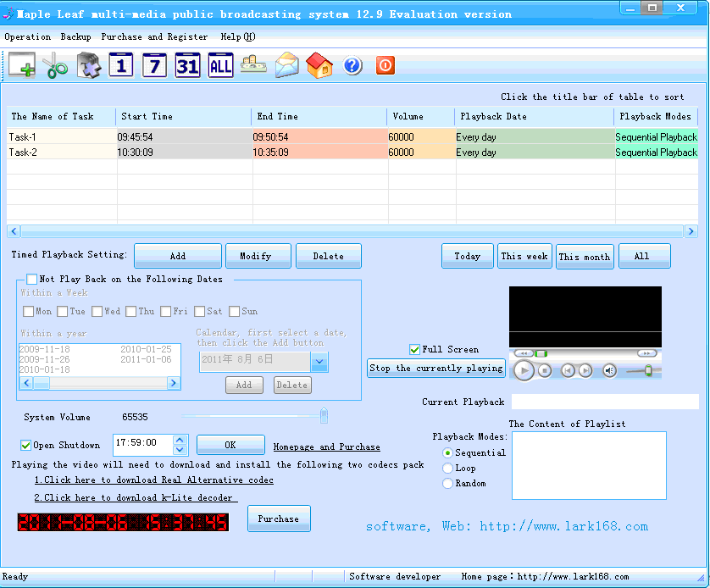Skip to next track in media player
This screenshot has width=710, height=588.
[585, 371]
